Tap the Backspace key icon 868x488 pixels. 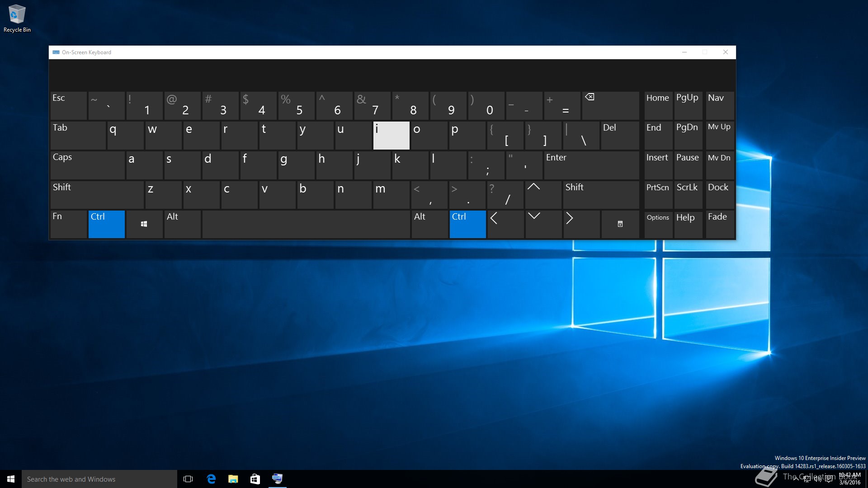(x=610, y=105)
